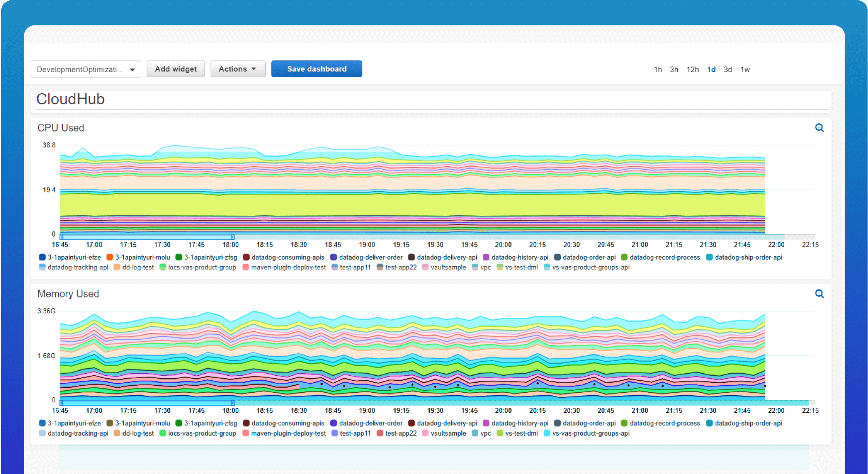Toggle 3-1apaintyuri-molu in CPU legend
The height and width of the screenshot is (474, 868).
click(x=138, y=257)
